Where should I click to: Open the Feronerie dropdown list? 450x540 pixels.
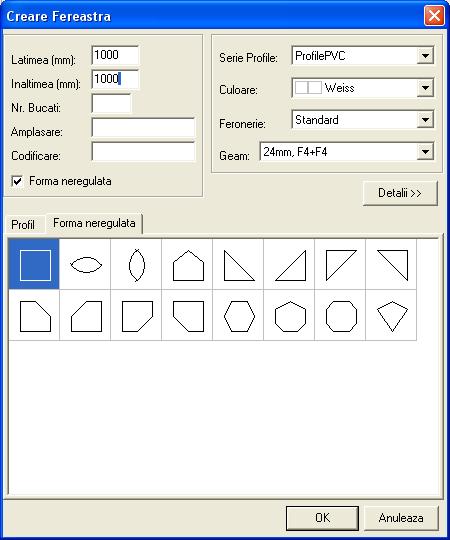425,120
